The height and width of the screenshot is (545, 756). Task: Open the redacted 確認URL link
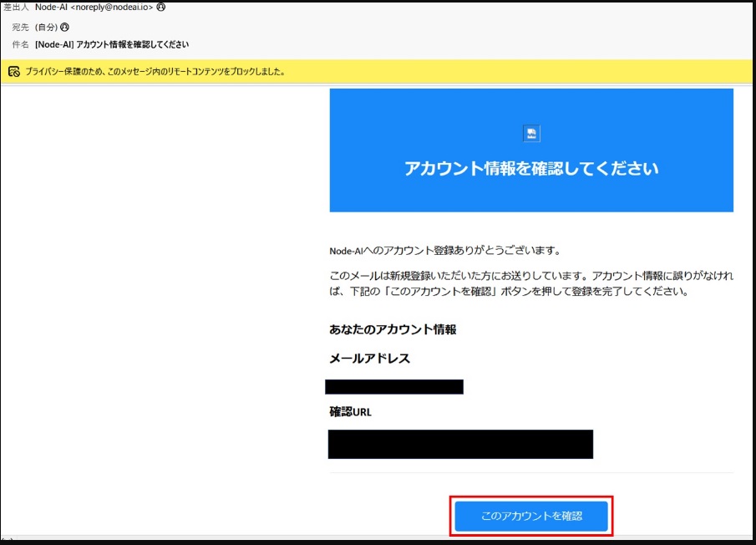coord(459,444)
